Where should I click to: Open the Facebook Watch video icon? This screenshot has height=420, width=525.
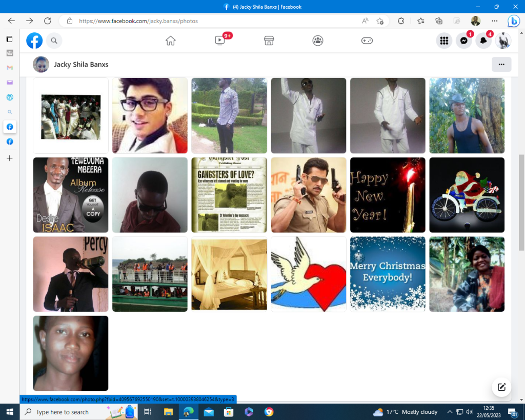coord(220,41)
